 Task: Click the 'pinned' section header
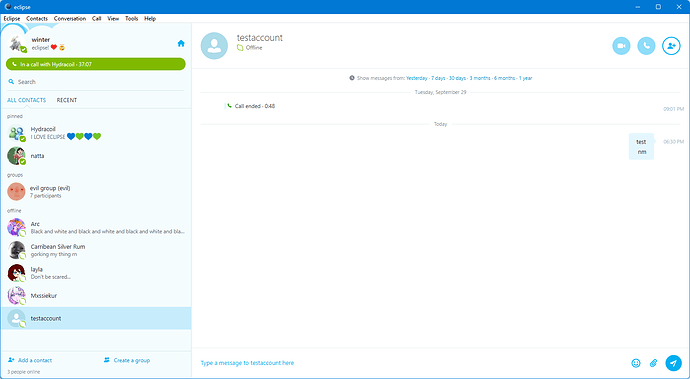(x=15, y=116)
